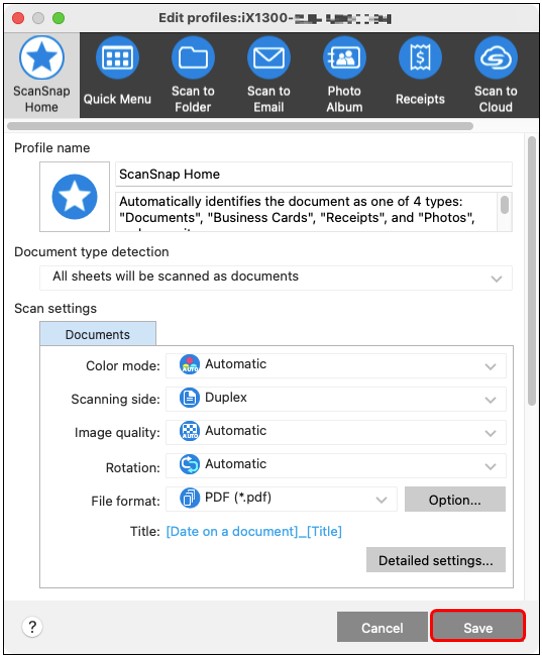Click the large star profile icon box
This screenshot has width=542, height=657.
[75, 197]
